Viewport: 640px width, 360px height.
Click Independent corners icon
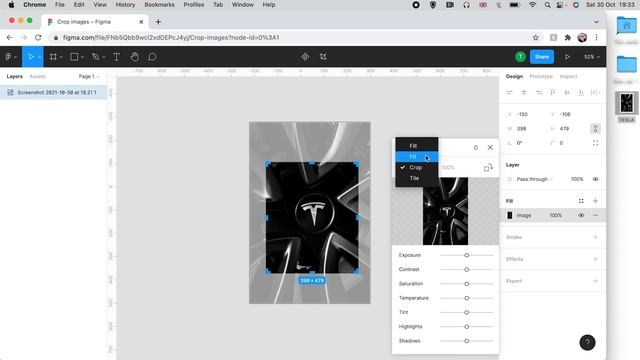596,143
